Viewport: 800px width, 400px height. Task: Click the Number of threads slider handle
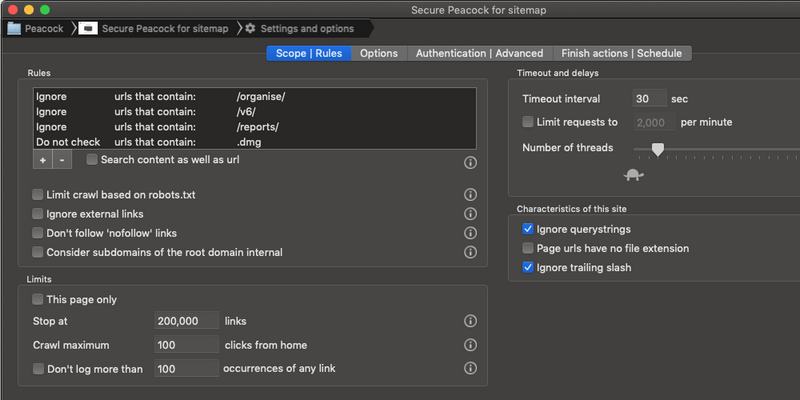657,149
